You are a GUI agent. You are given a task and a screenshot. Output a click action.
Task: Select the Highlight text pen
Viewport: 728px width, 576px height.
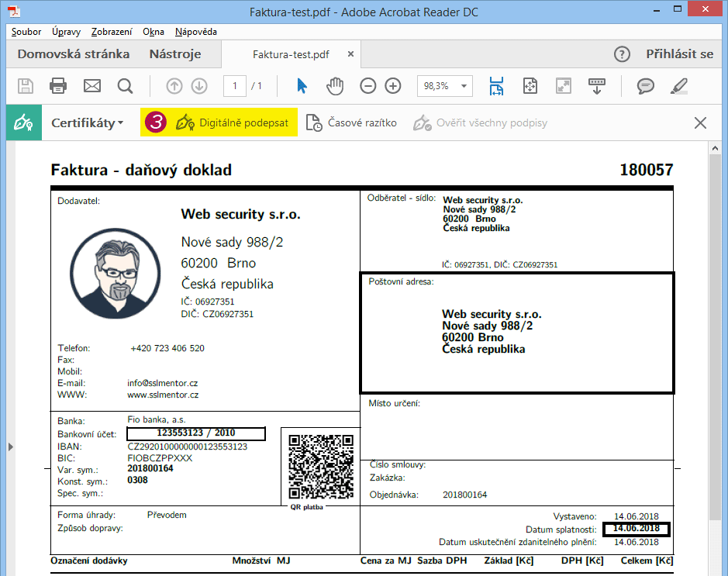(679, 86)
